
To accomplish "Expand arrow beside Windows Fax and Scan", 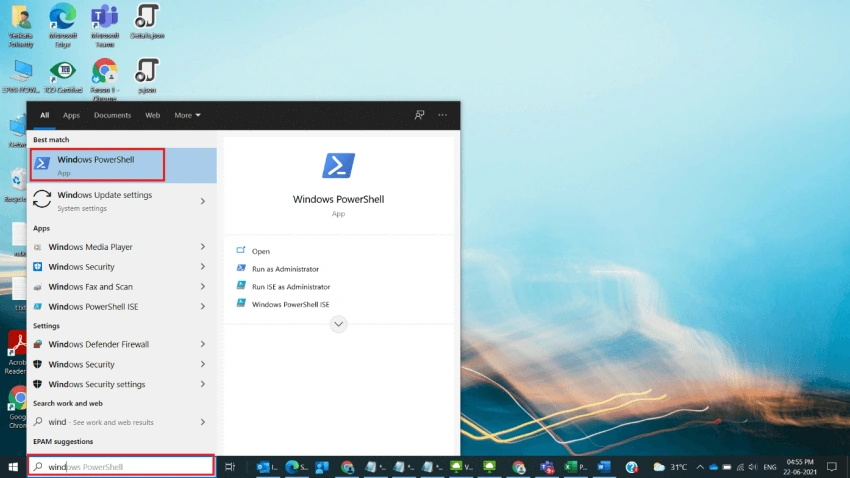I will 203,286.
